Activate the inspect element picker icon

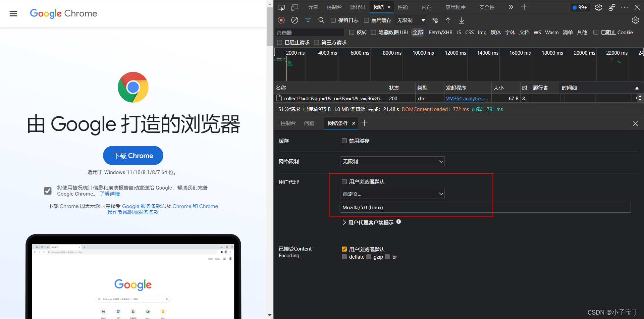(281, 7)
